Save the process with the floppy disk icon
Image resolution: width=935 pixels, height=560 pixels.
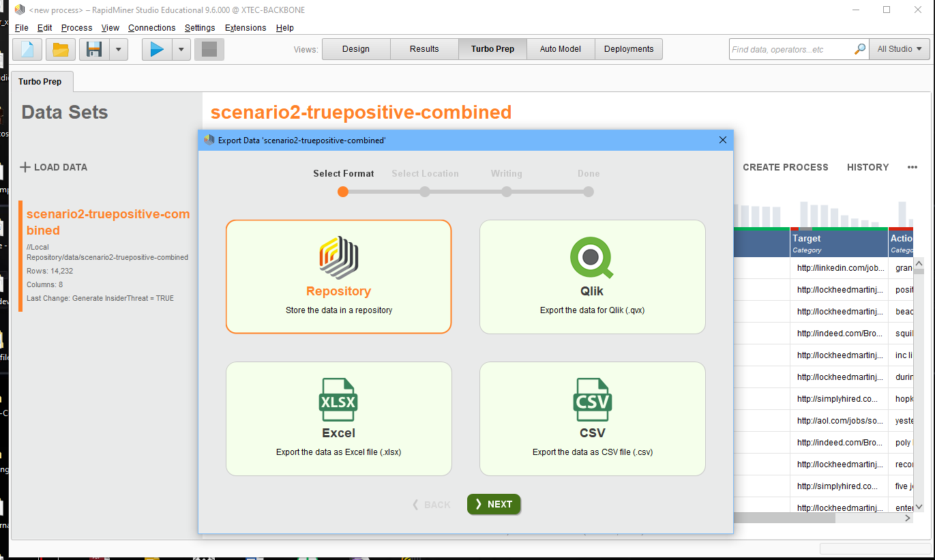(94, 49)
